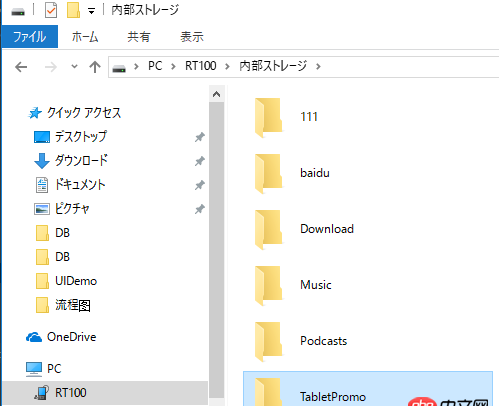
Task: Click the drive icon in the address bar
Action: (x=119, y=69)
